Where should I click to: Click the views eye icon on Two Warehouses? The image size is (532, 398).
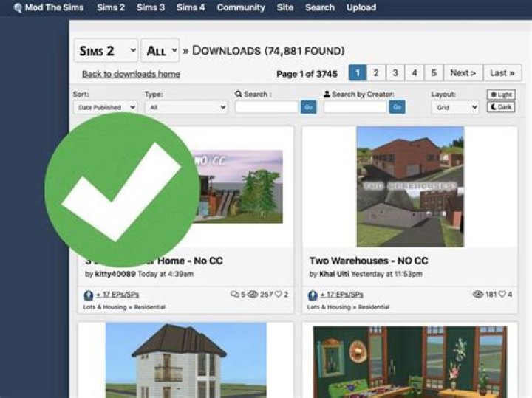click(477, 295)
